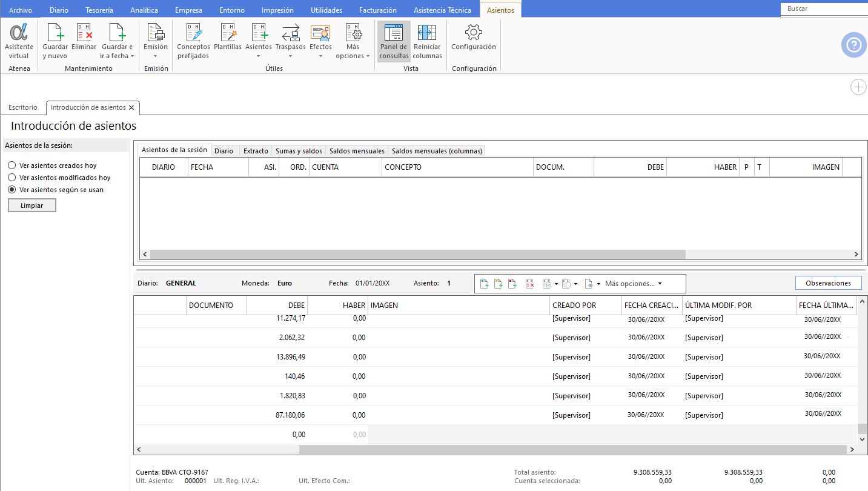
Task: Close the Introducción de asientos tab
Action: point(131,107)
